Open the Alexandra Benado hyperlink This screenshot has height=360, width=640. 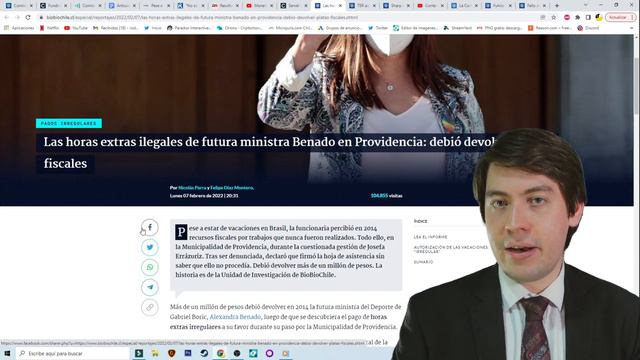click(x=235, y=317)
